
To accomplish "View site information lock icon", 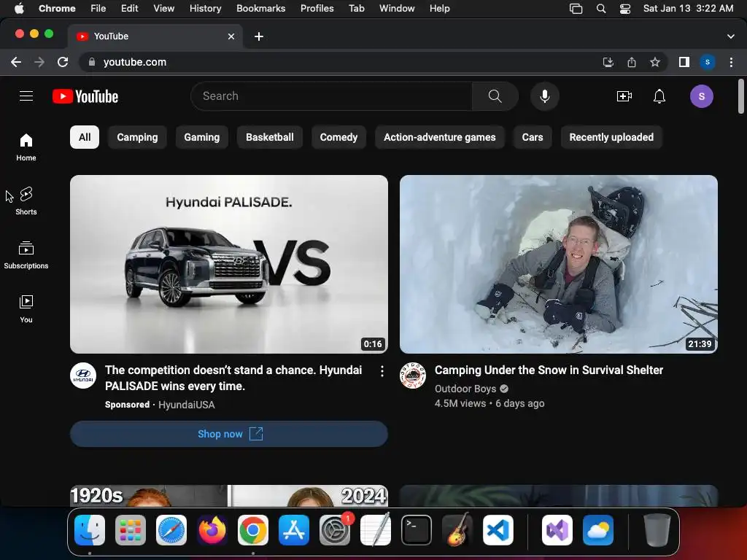I will pos(92,62).
